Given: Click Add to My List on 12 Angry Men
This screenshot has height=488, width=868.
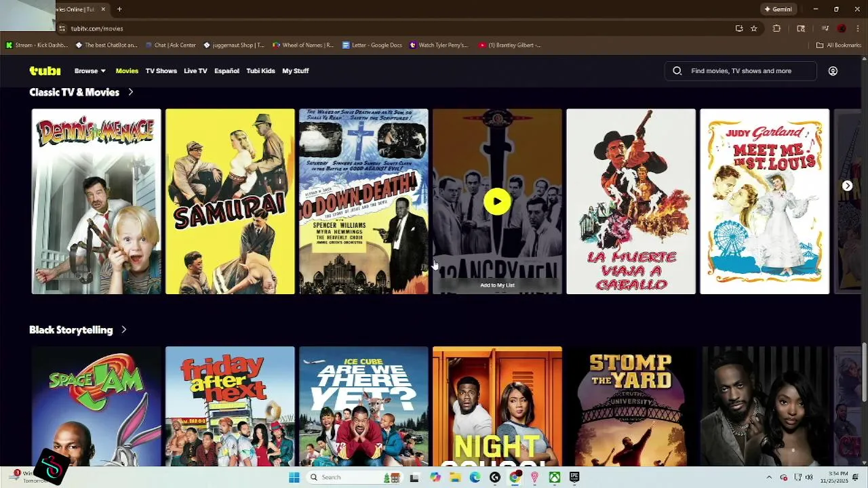Looking at the screenshot, I should point(497,285).
